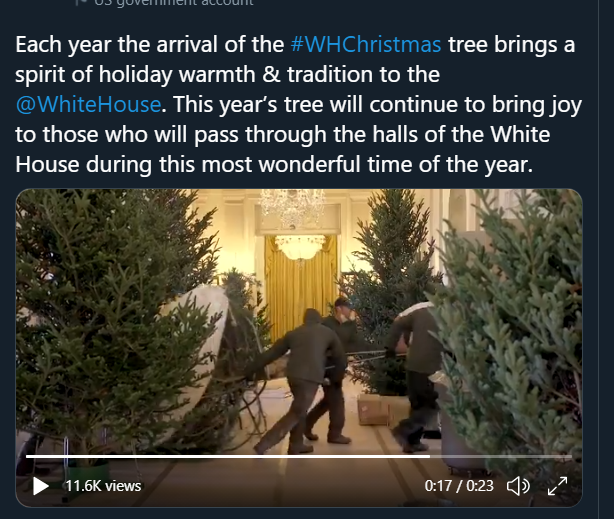
Task: Click the tweet text mentioning holiday warmth
Action: 227,74
